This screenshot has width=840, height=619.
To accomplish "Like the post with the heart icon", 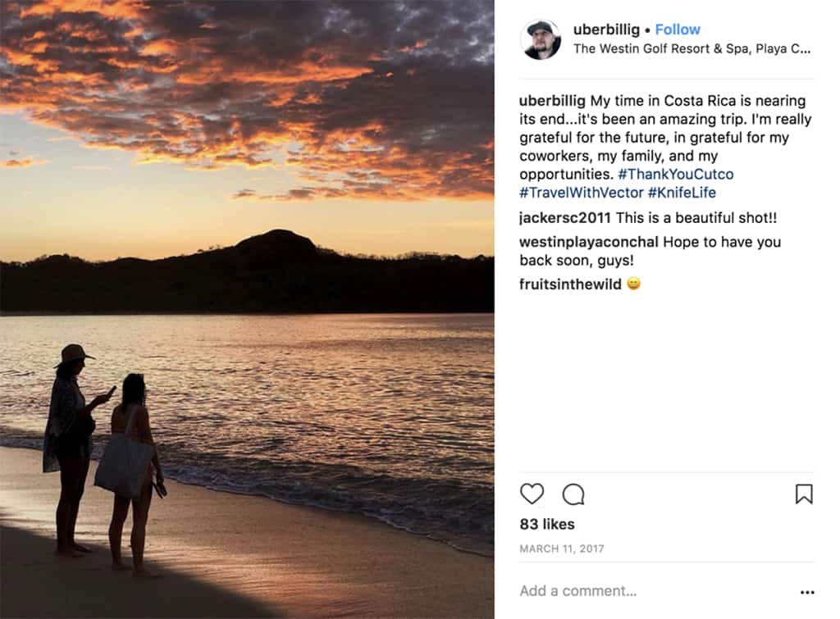I will coord(533,493).
